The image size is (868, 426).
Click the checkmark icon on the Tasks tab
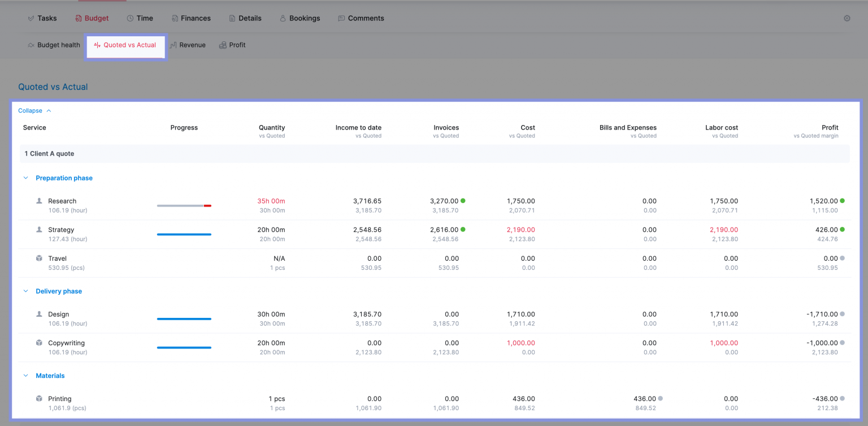tap(31, 18)
